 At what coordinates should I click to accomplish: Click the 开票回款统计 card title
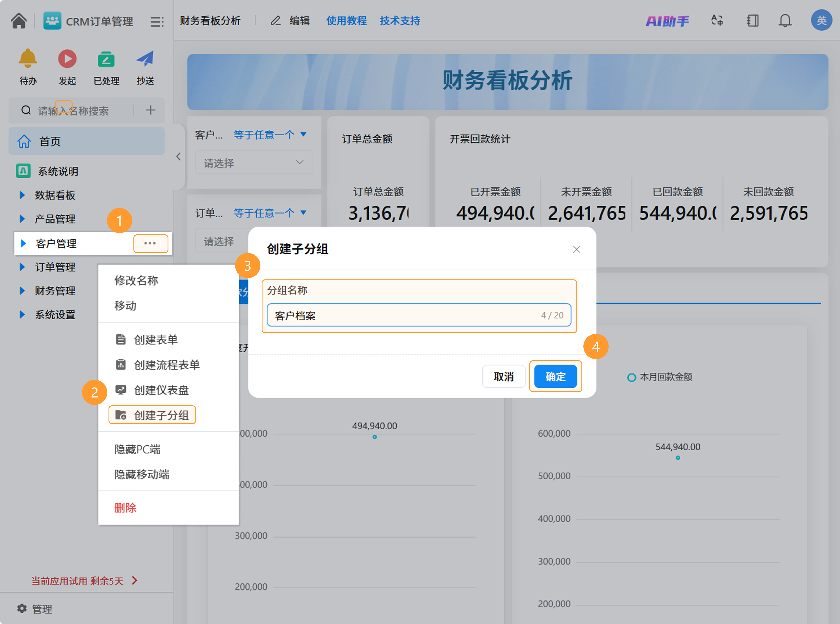pos(480,139)
